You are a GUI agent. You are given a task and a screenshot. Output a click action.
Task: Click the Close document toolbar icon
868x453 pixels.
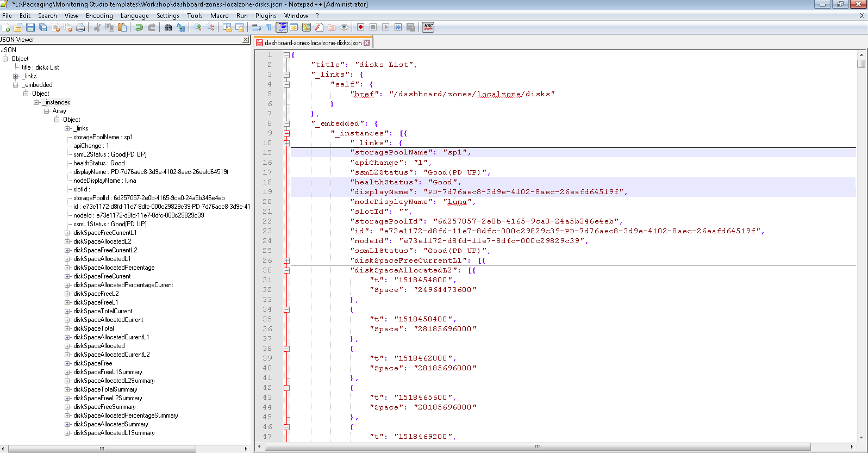[55, 27]
